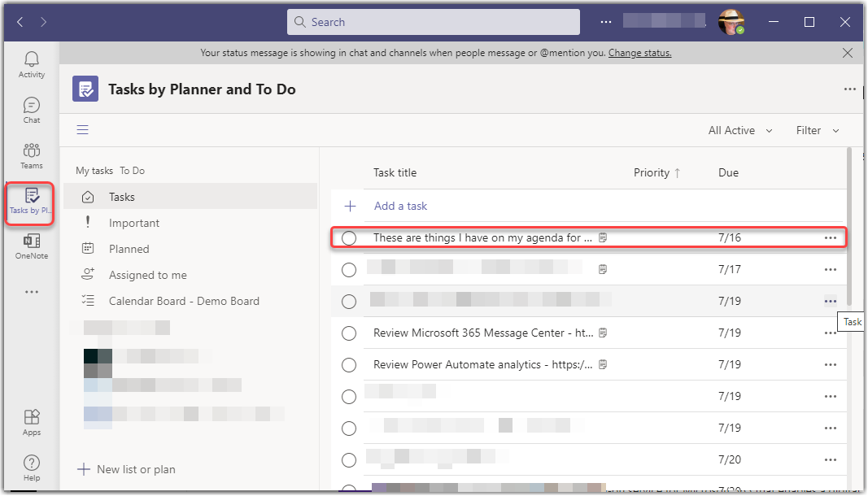Open the hamburger menu above My tasks

pyautogui.click(x=82, y=129)
